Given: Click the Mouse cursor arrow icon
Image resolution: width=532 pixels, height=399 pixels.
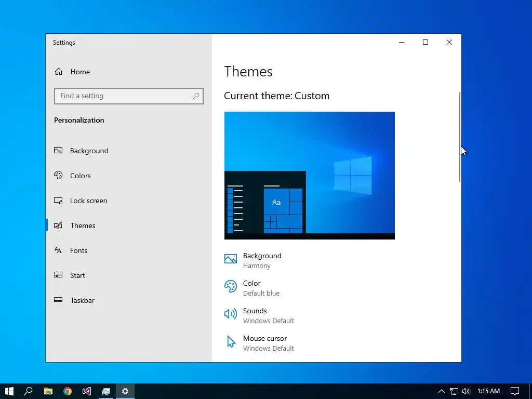Looking at the screenshot, I should [231, 342].
